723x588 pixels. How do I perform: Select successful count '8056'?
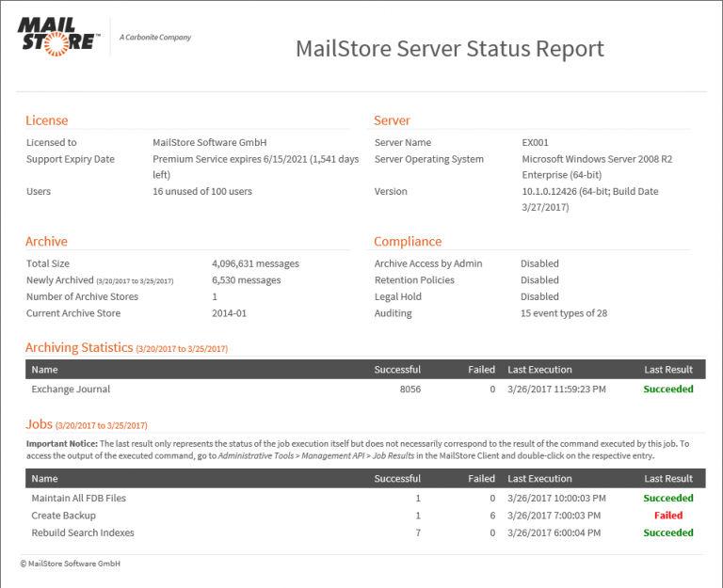pos(410,389)
